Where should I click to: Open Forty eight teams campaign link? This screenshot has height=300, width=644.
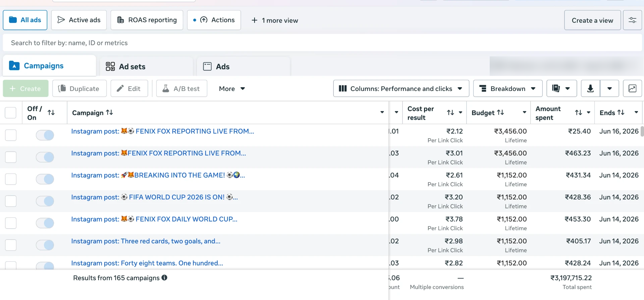pos(147,263)
